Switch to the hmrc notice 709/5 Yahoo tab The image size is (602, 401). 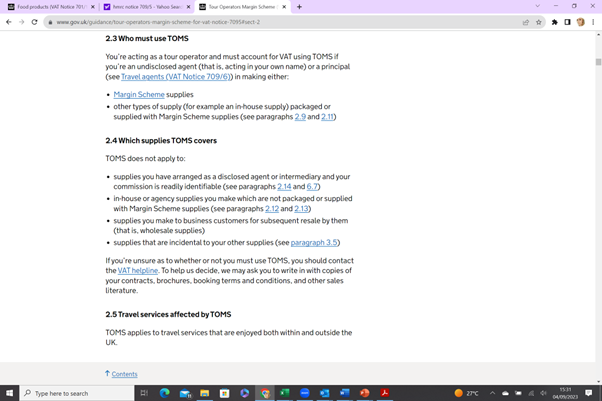tap(143, 7)
